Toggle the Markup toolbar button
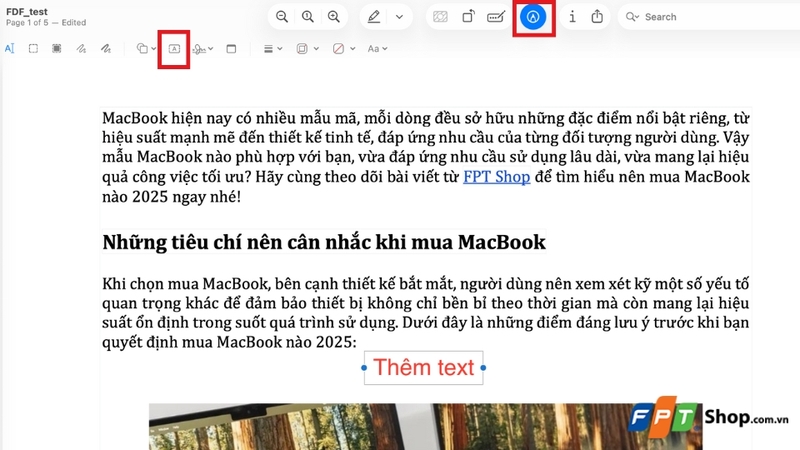Image resolution: width=800 pixels, height=450 pixels. 533,17
